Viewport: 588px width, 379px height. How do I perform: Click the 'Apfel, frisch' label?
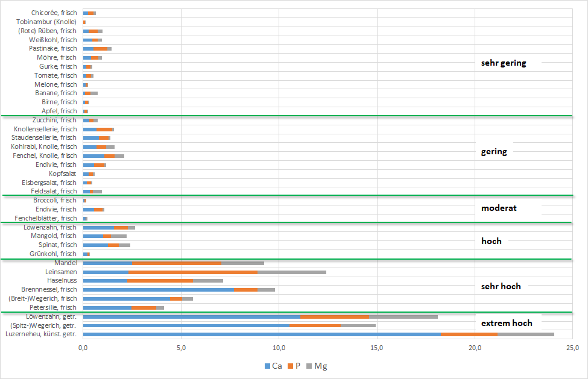pyautogui.click(x=59, y=111)
